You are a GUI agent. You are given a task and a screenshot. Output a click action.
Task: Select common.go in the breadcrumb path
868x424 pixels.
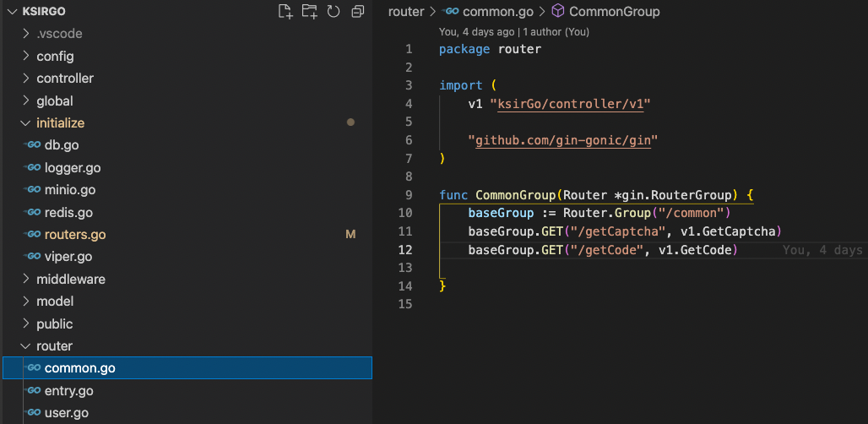tap(499, 12)
